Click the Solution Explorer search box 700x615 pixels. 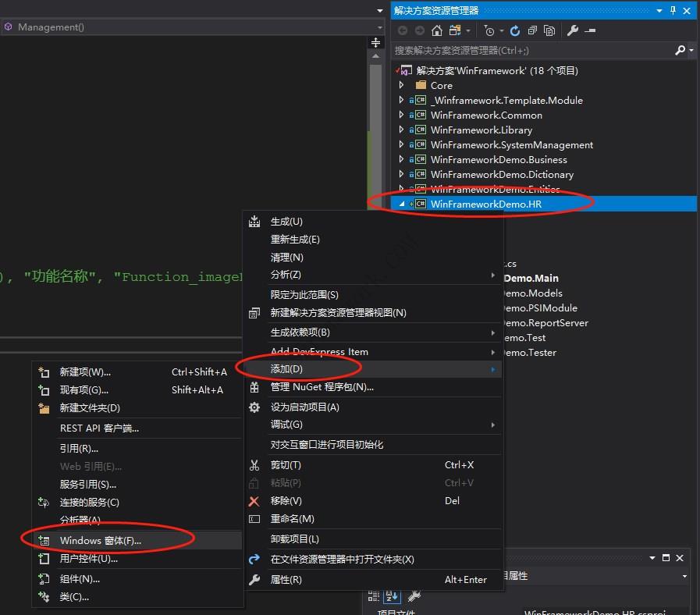click(531, 50)
